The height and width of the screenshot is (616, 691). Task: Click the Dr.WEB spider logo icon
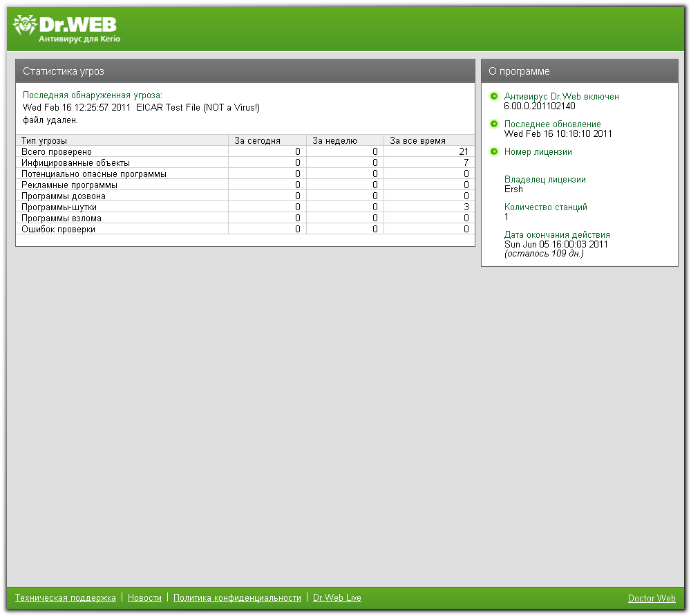point(25,25)
